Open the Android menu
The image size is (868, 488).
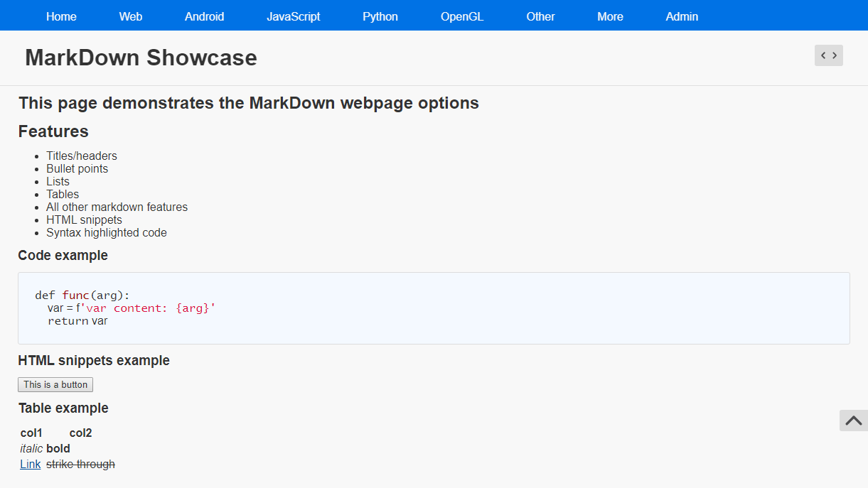(x=204, y=16)
